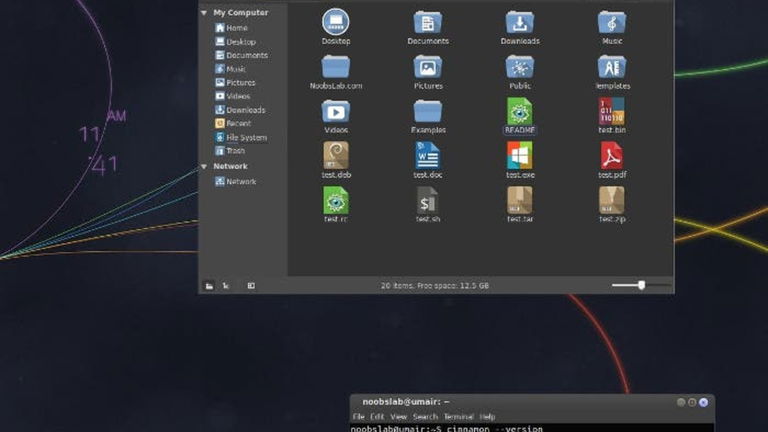Maximize the terminal window

coord(692,402)
